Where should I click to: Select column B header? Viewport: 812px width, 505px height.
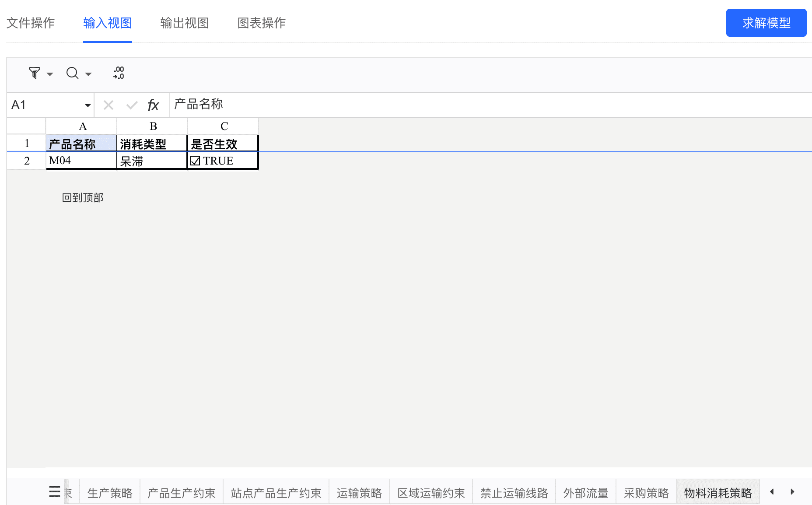coord(152,126)
